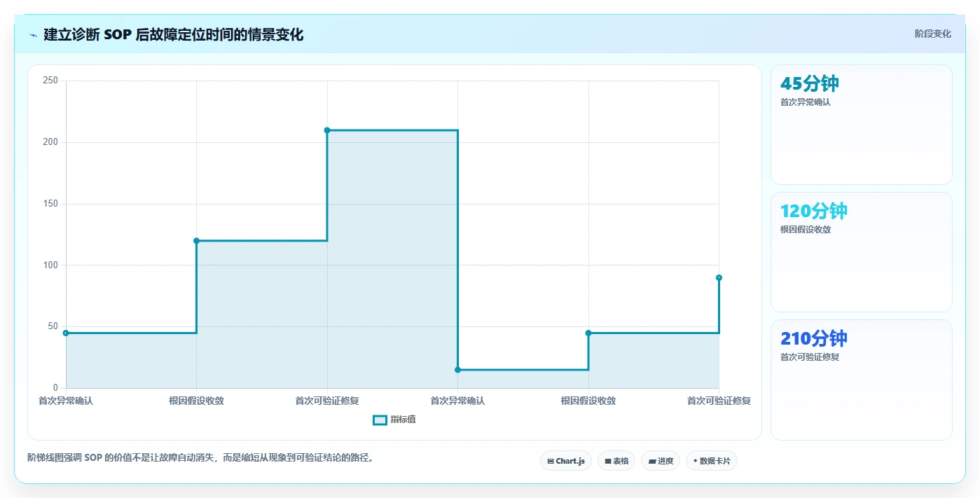
Task: Click the final data point at value 90
Action: [719, 278]
